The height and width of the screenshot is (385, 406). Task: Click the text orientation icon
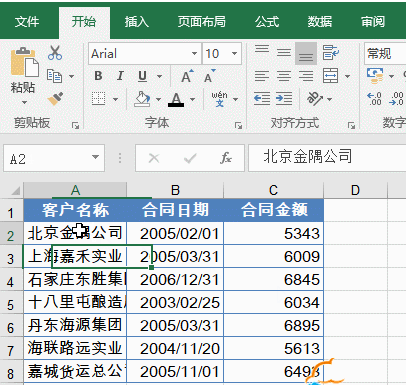pyautogui.click(x=315, y=99)
